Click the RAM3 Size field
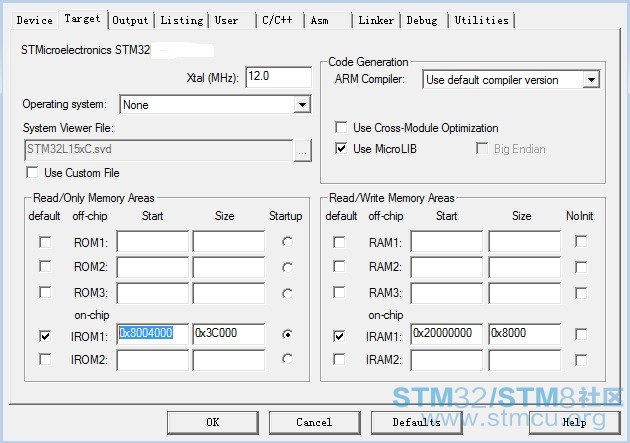 524,293
